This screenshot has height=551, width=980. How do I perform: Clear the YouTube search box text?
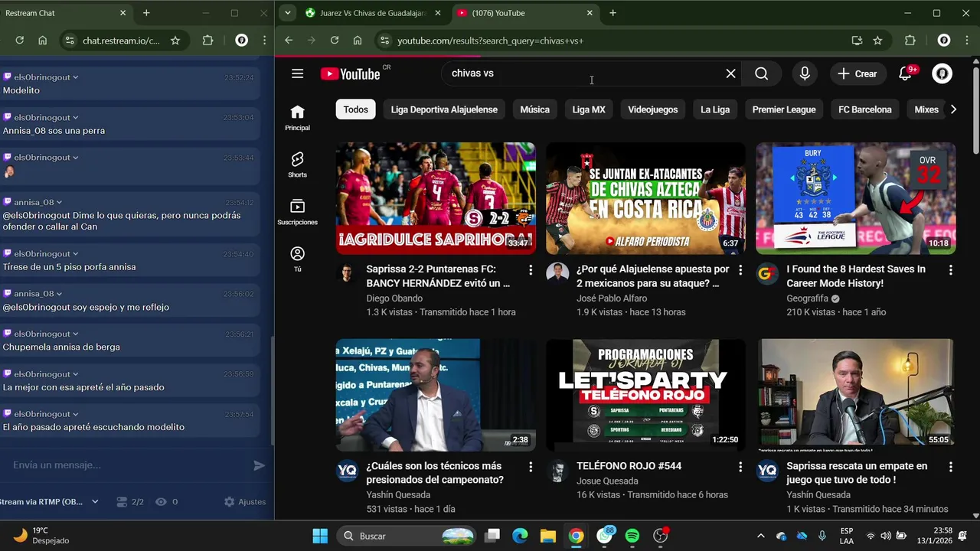click(x=730, y=73)
